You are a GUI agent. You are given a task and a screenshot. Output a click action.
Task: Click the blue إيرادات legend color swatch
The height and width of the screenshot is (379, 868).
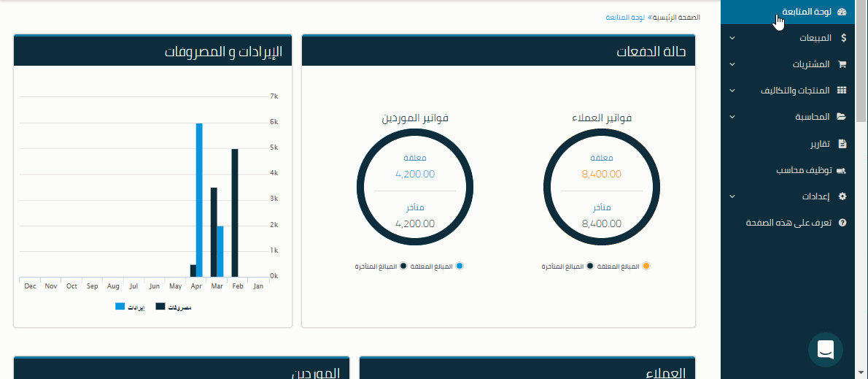point(120,307)
